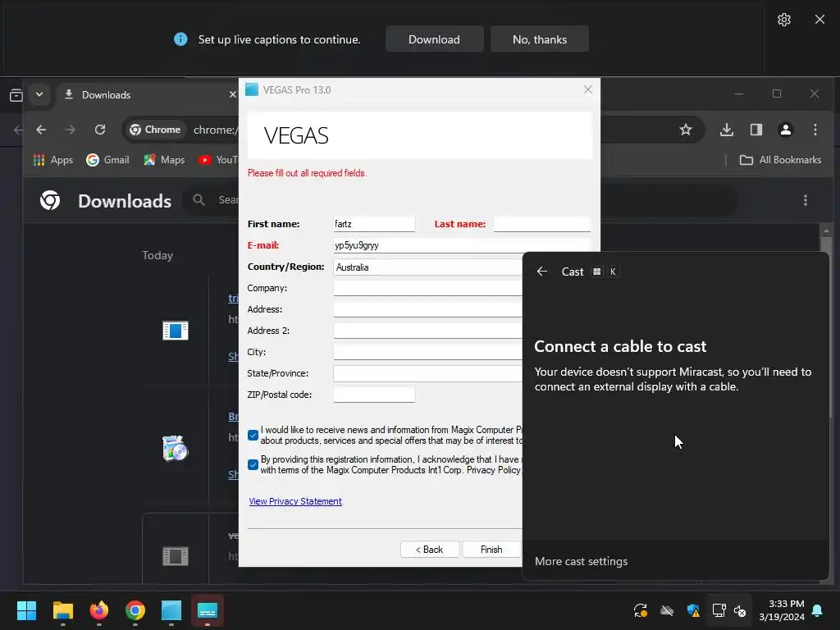
Task: Close the VEGAS Pro 13.0 dialog
Action: 587,89
